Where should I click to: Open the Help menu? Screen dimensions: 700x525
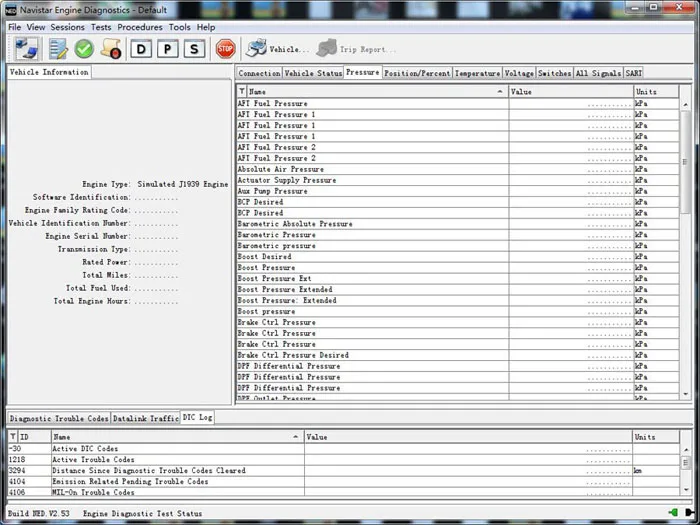[206, 27]
